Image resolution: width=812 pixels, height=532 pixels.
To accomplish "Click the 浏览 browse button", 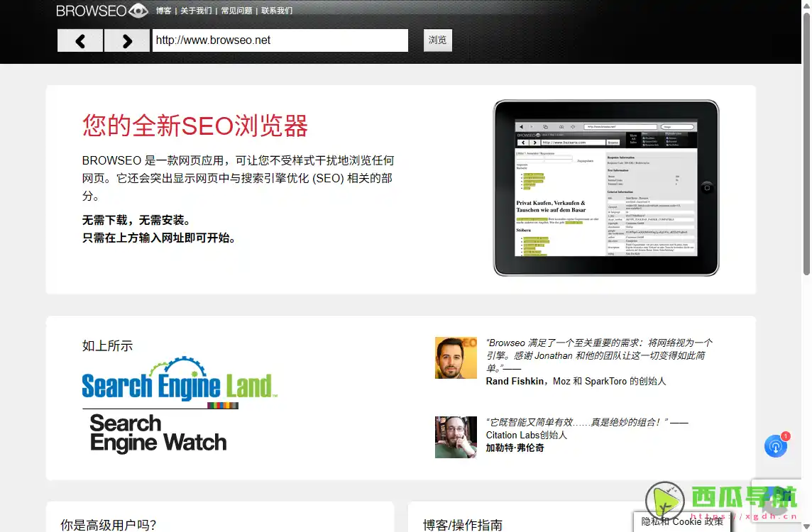I will pyautogui.click(x=438, y=40).
